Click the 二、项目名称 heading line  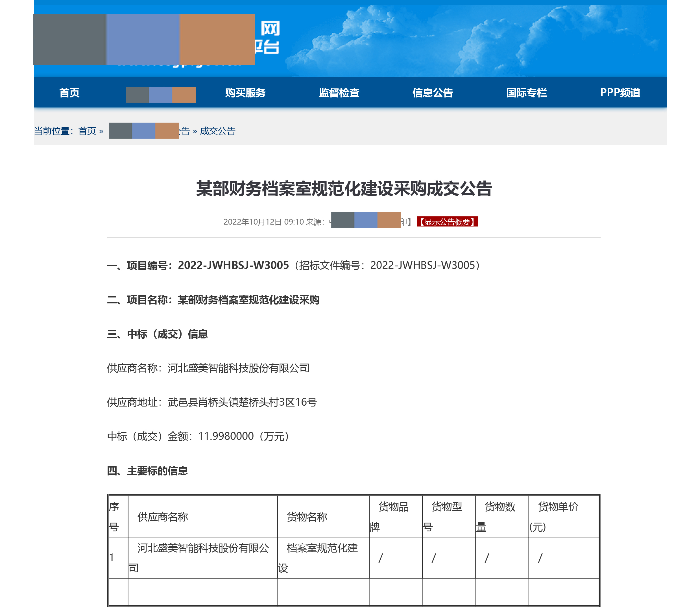213,300
